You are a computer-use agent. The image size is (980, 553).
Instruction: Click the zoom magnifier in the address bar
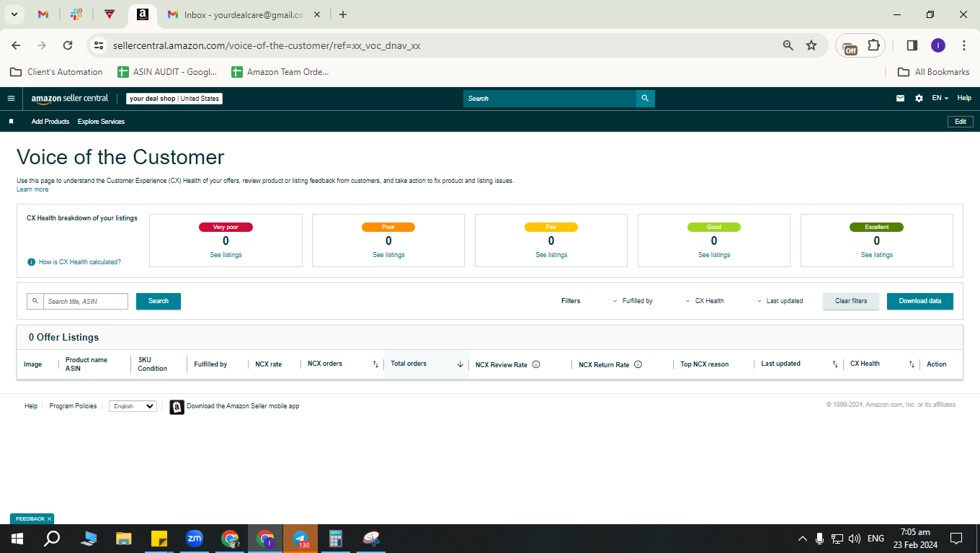coord(788,45)
